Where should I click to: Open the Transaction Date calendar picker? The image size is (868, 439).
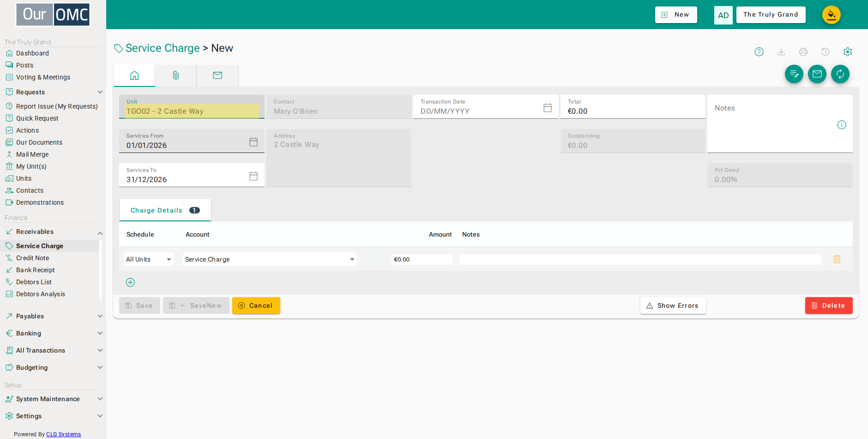tap(548, 108)
